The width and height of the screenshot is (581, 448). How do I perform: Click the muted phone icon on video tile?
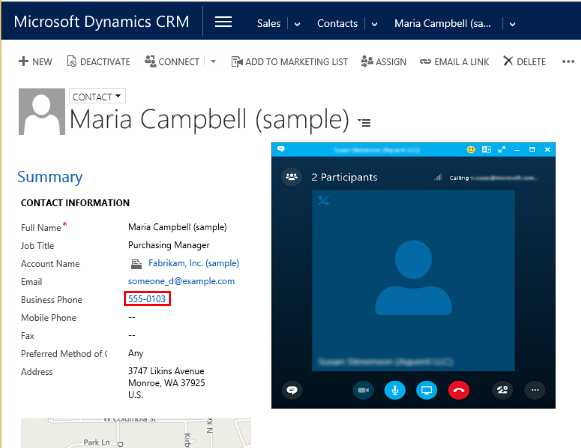(323, 200)
